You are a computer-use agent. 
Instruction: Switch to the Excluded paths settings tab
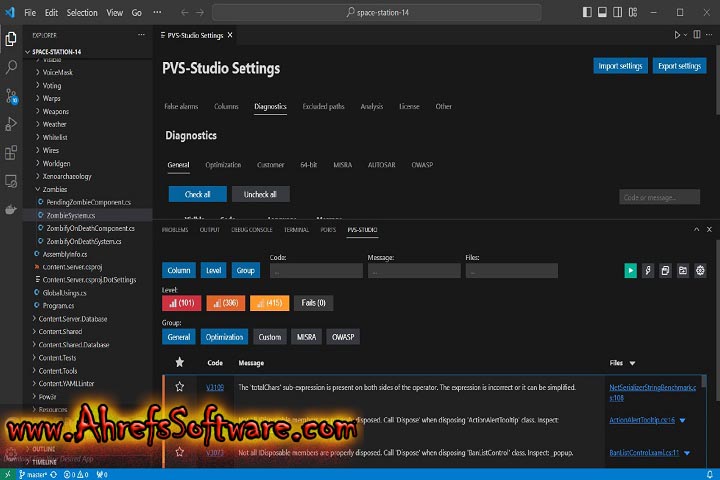[x=323, y=106]
